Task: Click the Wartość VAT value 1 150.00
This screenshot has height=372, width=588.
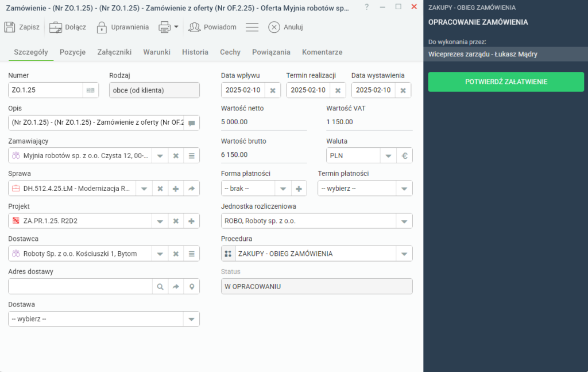Action: point(340,122)
